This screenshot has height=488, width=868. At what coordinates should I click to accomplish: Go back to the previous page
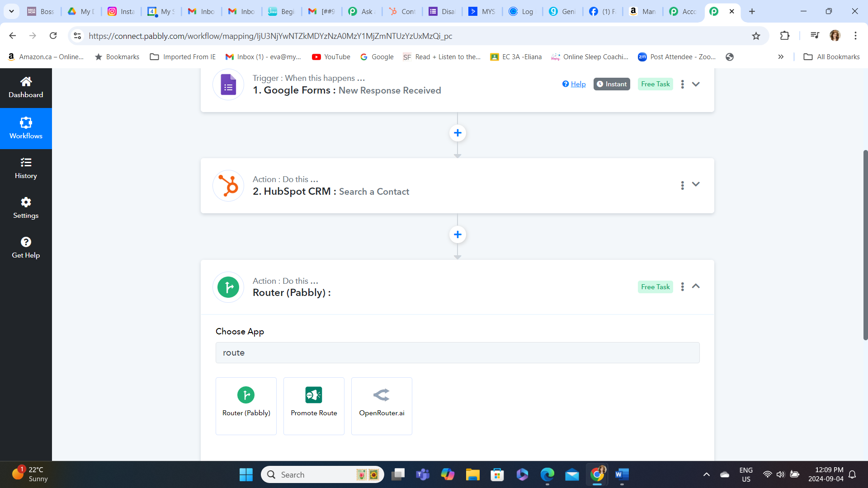click(12, 36)
